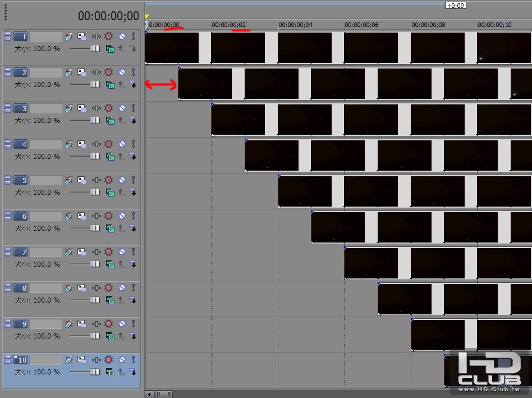Open Track Motion for track 6
The width and height of the screenshot is (532, 398).
(81, 216)
